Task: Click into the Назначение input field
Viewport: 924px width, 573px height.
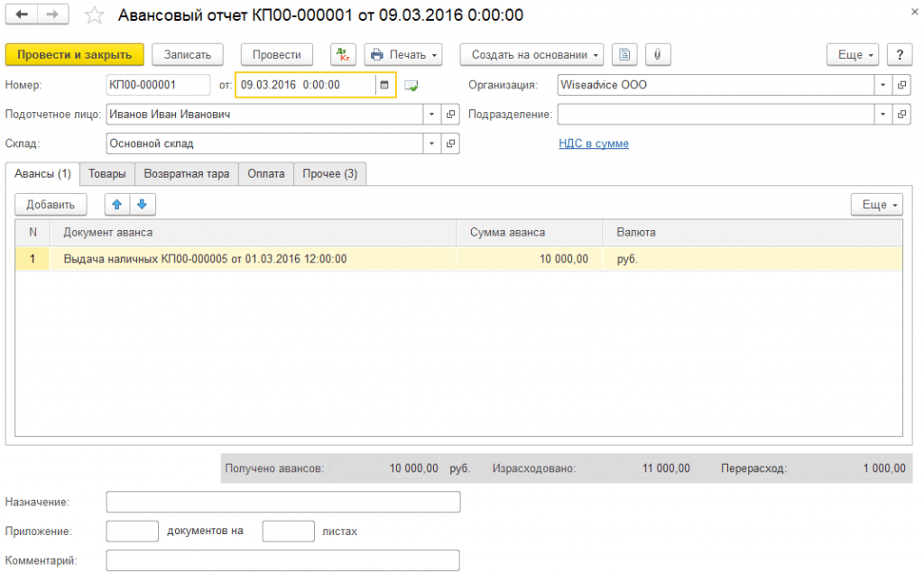Action: point(282,503)
